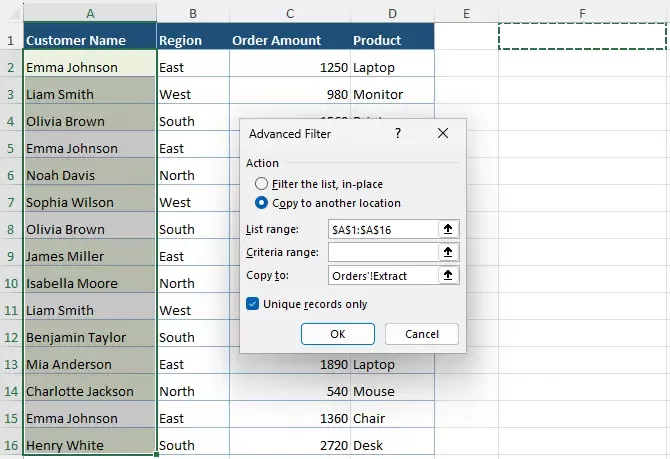Select column D header

click(392, 13)
